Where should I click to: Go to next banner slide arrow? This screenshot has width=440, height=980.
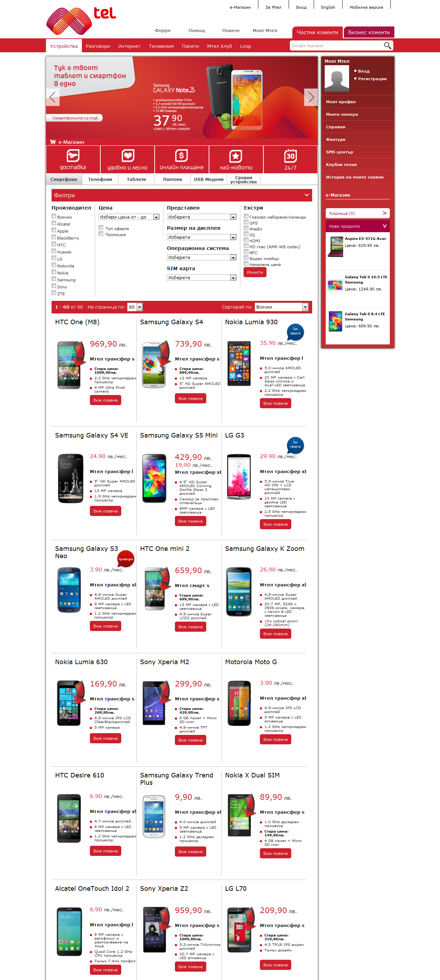(x=311, y=97)
